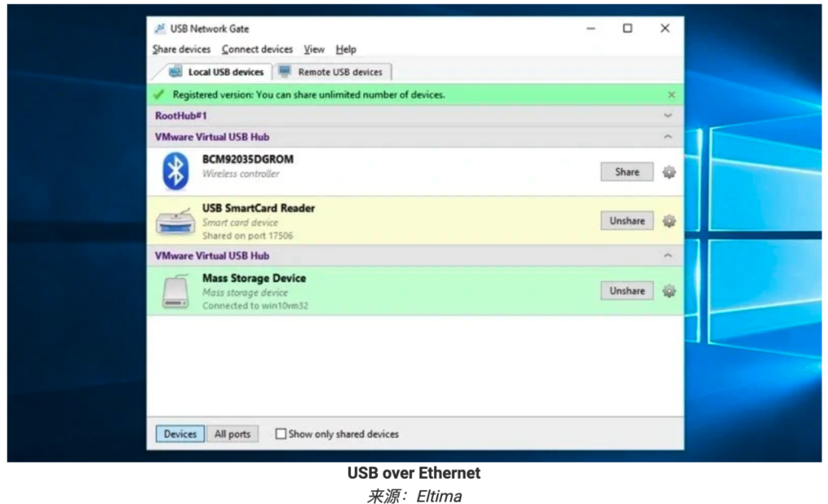This screenshot has height=504, width=828.
Task: Enable Show only shared devices checkbox
Action: 281,434
